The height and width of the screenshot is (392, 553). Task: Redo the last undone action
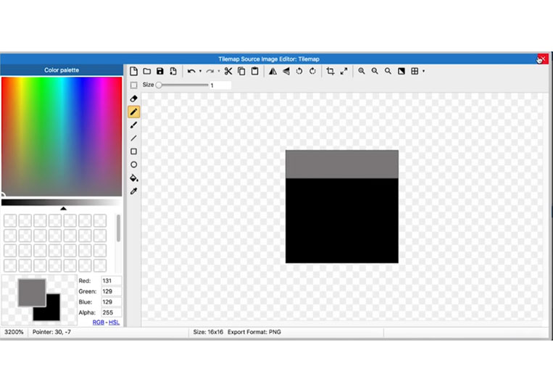(210, 71)
